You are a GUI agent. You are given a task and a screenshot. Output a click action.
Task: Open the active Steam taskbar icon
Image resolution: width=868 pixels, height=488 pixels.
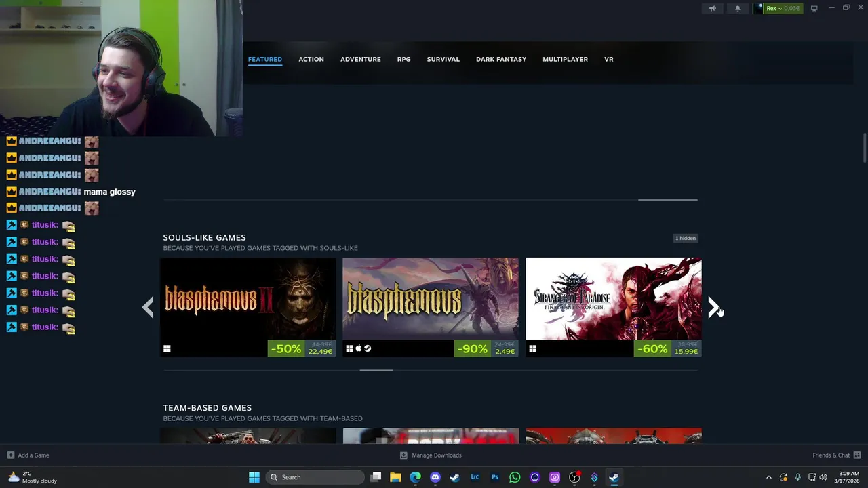tap(614, 477)
